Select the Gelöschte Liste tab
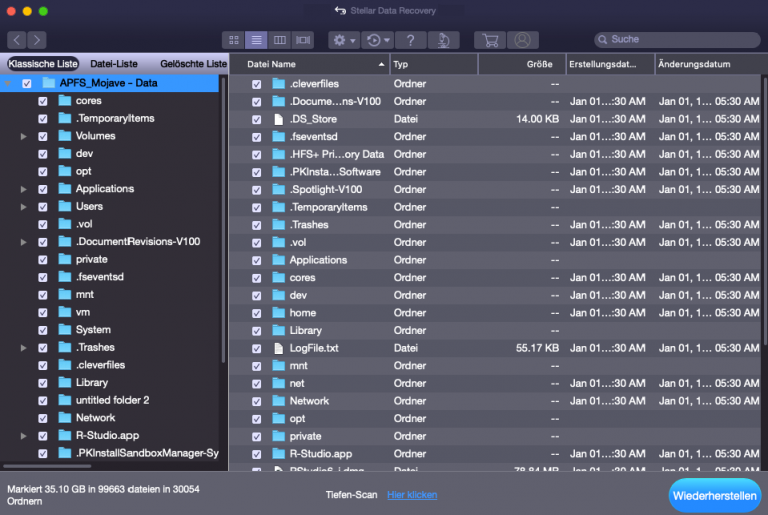Image resolution: width=768 pixels, height=515 pixels. point(193,64)
